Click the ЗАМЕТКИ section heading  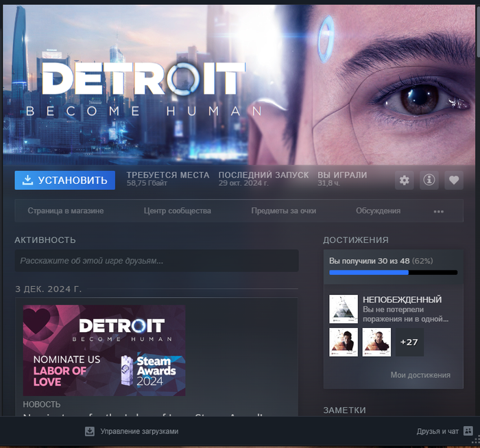coord(344,410)
